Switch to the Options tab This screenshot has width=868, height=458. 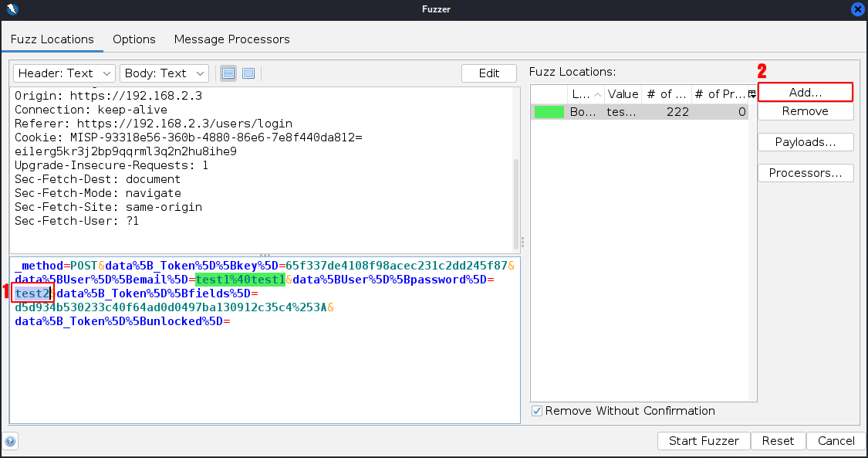pos(134,39)
